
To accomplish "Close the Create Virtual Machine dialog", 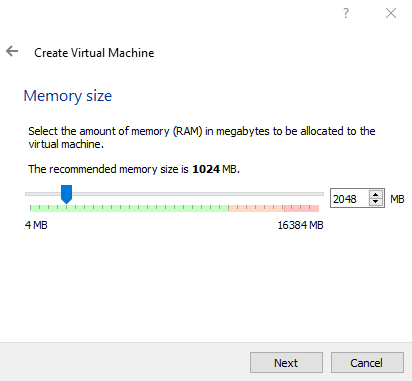I will coord(391,13).
